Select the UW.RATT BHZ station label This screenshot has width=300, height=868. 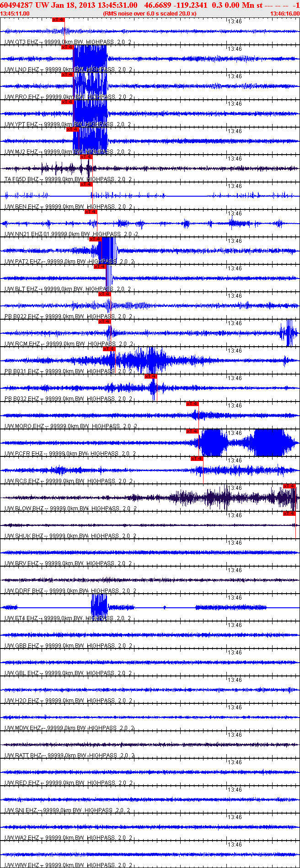(23, 755)
